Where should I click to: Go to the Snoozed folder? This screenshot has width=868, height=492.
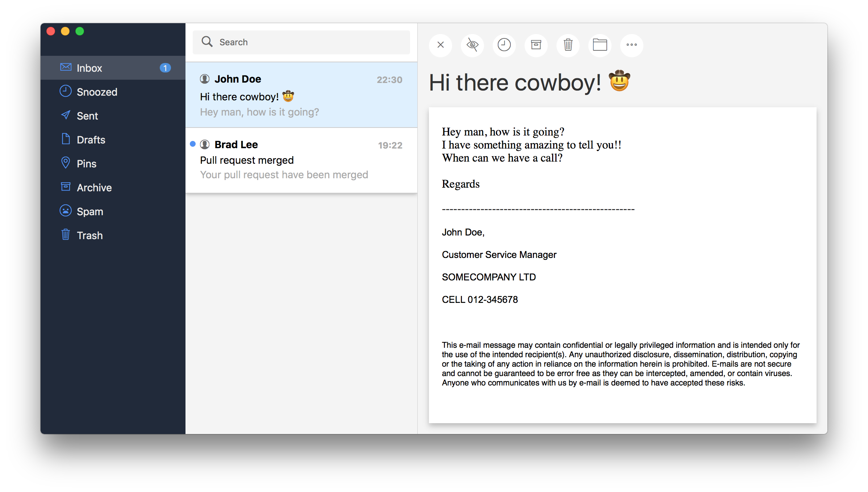point(97,92)
